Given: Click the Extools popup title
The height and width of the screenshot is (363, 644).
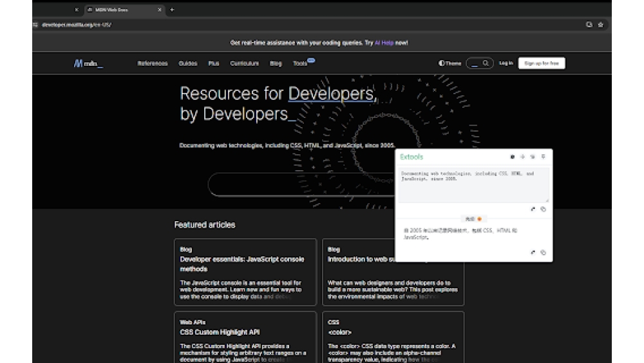Looking at the screenshot, I should (x=411, y=157).
